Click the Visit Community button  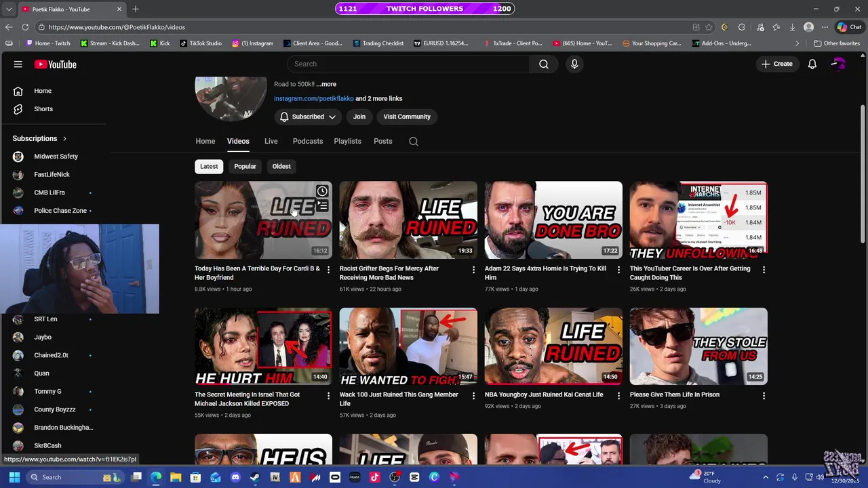(407, 117)
